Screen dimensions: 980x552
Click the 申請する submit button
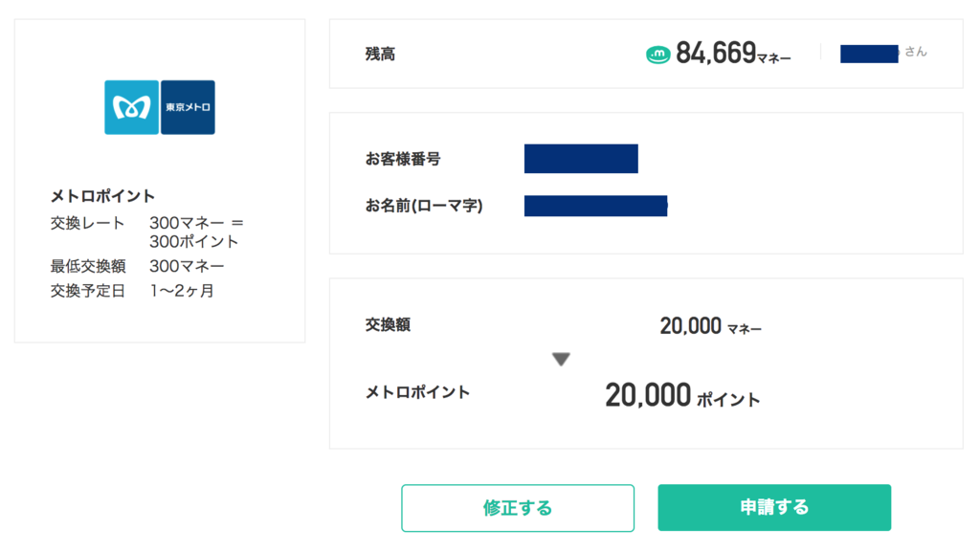(x=773, y=508)
